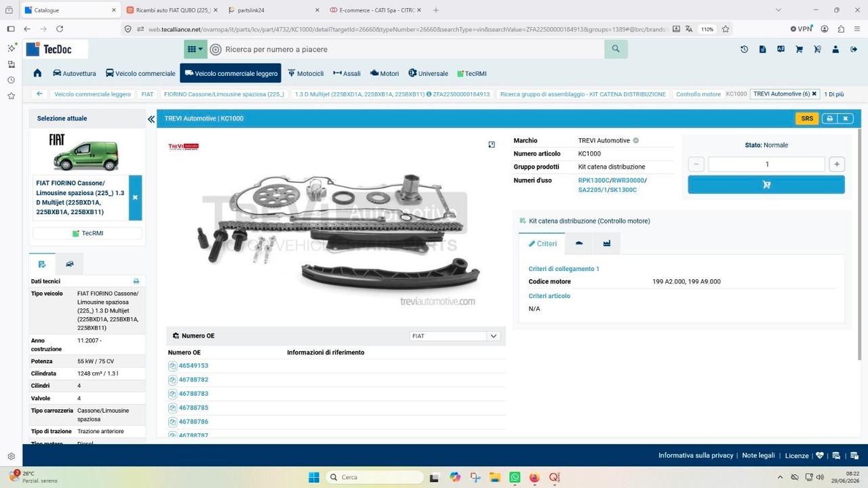Decrease the quantity with minus button
This screenshot has height=488, width=868.
696,164
